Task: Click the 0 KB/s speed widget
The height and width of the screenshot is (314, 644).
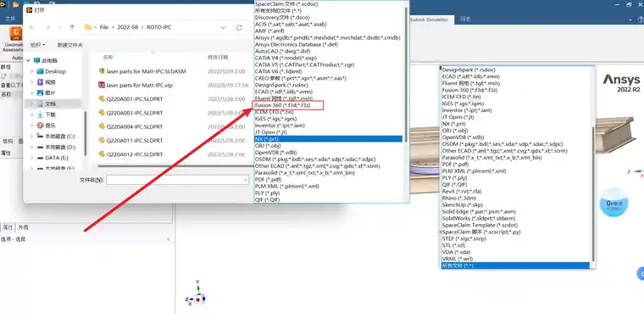Action: pos(614,203)
